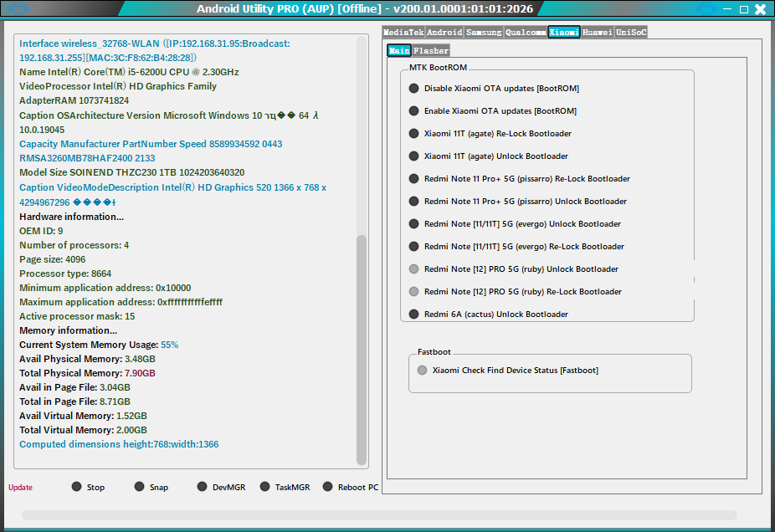Select Disable Xiaomi OTA updates [BootROM]
Image resolution: width=775 pixels, height=532 pixels.
tap(413, 89)
